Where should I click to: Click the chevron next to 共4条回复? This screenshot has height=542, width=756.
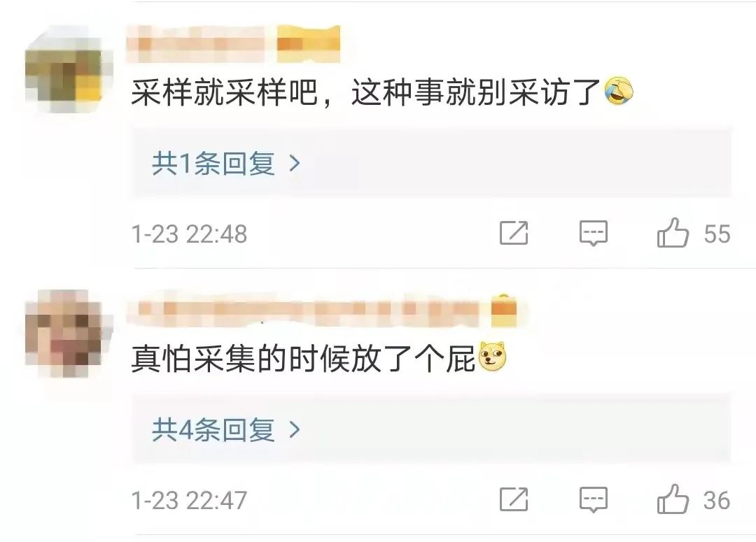click(295, 429)
